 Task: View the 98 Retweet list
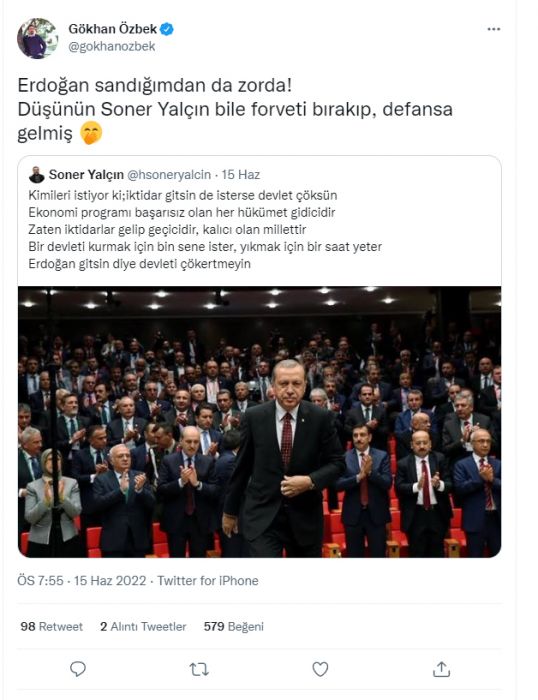[51, 626]
